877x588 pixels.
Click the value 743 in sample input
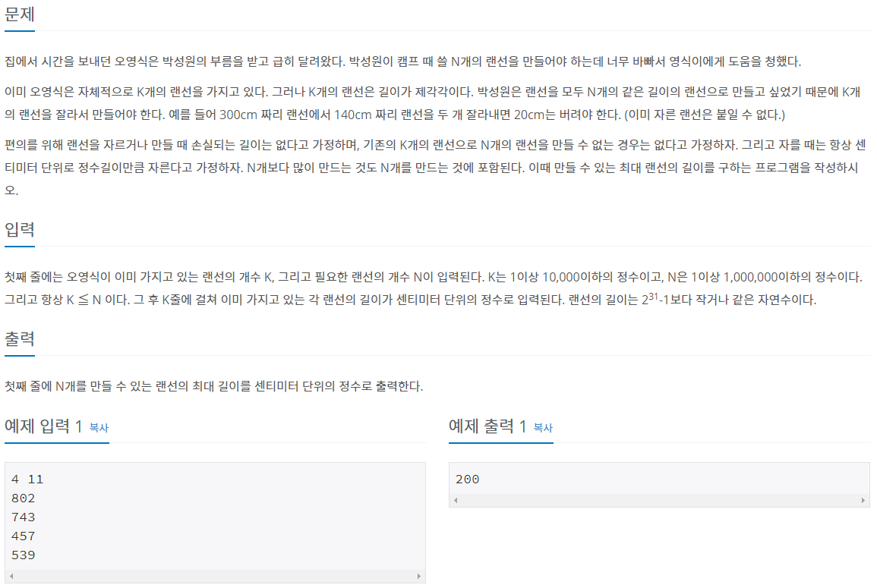click(23, 517)
